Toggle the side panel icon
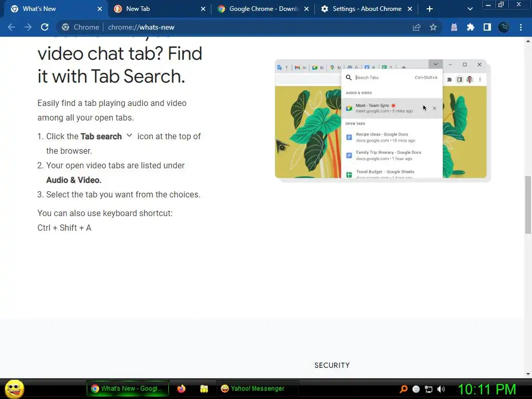The height and width of the screenshot is (399, 532). click(487, 27)
